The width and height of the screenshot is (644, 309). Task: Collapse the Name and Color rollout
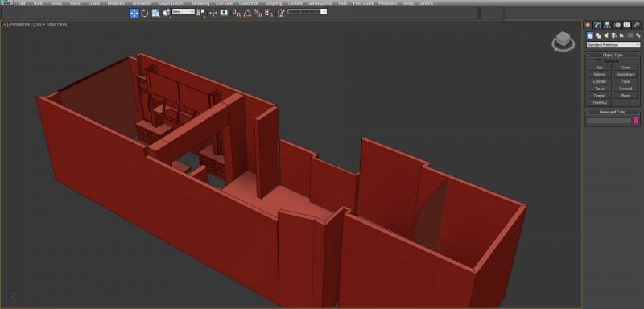pyautogui.click(x=613, y=112)
